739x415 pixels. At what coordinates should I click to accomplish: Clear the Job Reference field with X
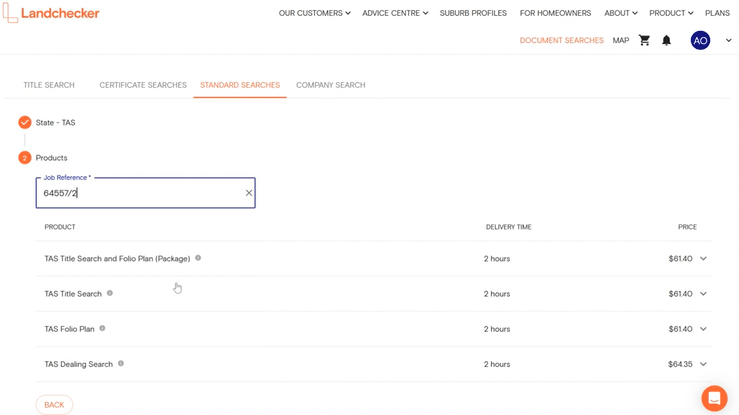coord(249,193)
